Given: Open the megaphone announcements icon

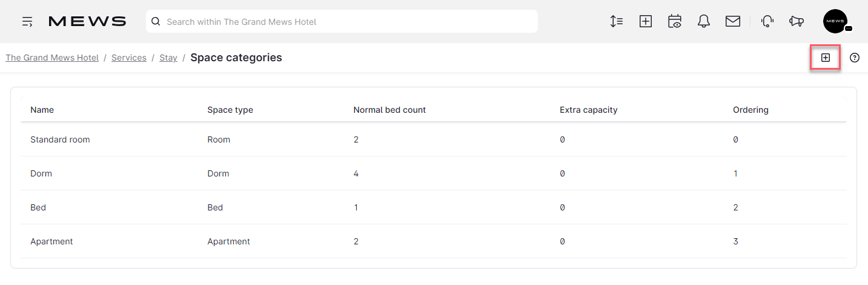Looking at the screenshot, I should click(797, 21).
